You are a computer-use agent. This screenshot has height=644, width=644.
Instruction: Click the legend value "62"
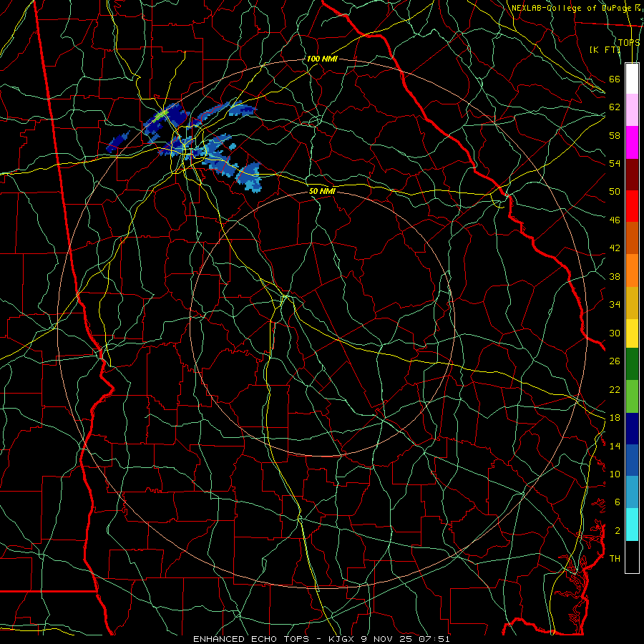pos(615,107)
